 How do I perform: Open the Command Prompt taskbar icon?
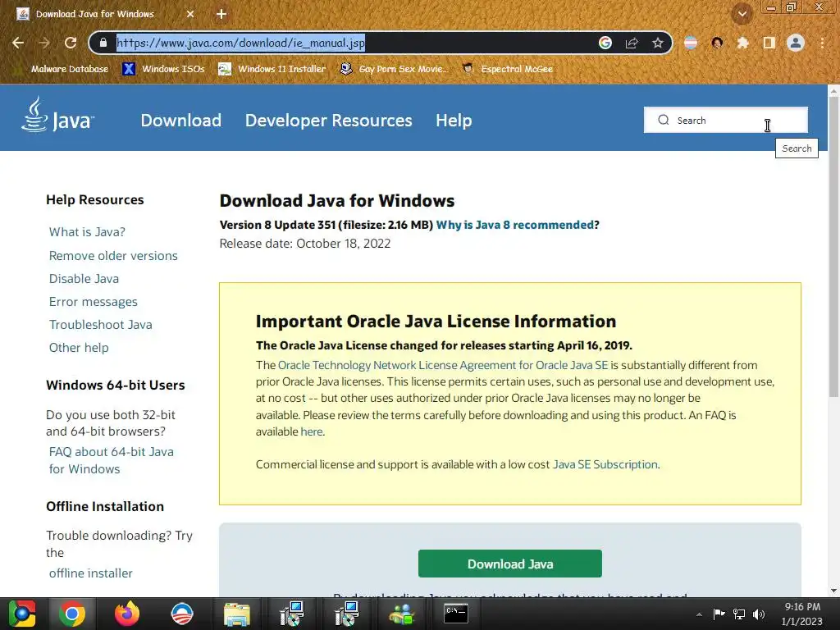[456, 614]
